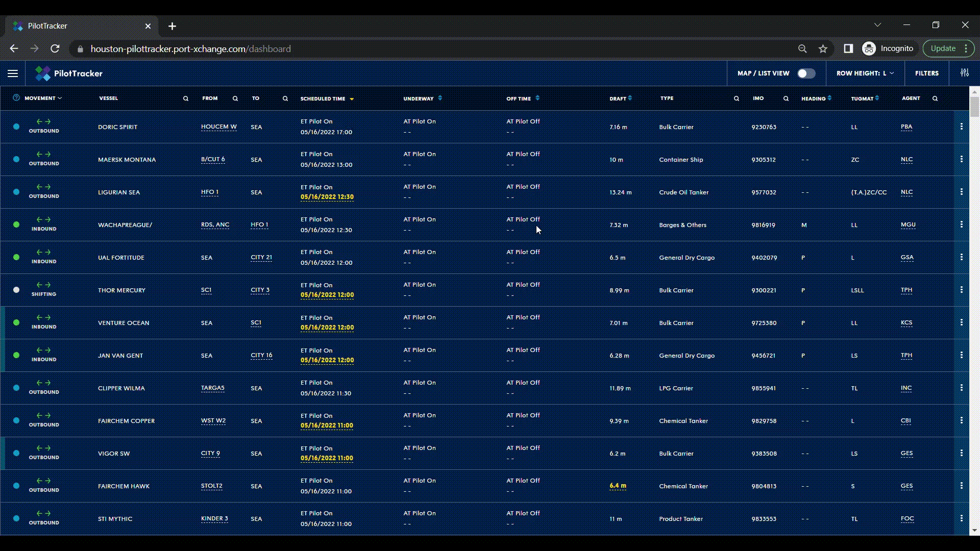Sort by the Draft column
Image resolution: width=980 pixels, height=551 pixels.
[630, 98]
